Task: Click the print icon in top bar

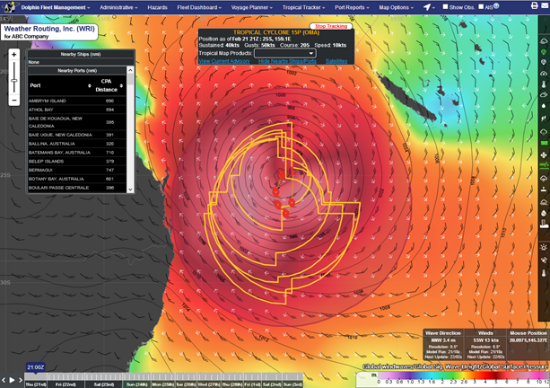Action: (534, 6)
